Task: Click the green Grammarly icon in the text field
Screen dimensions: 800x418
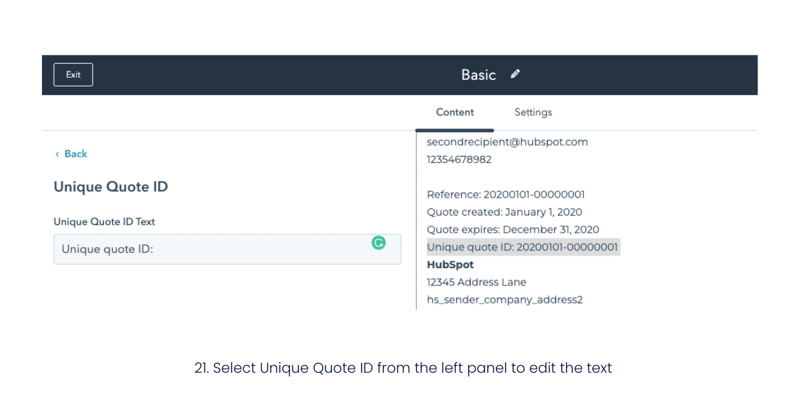Action: 379,243
